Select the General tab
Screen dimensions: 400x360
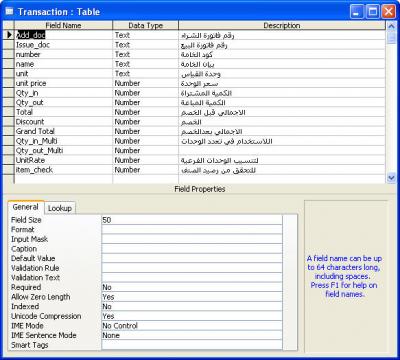coord(26,207)
